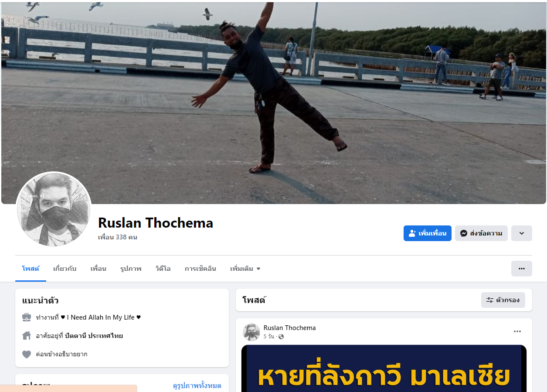Click the add friend button (เพิ่มเพื่อน)

427,233
